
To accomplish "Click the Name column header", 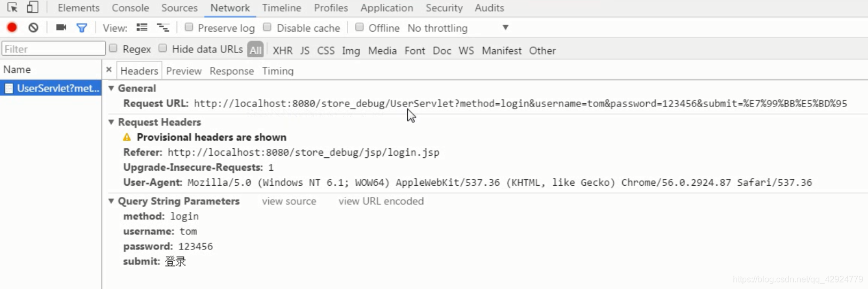I will [51, 70].
